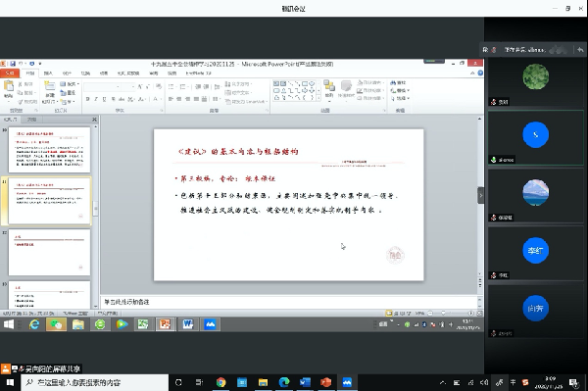Image resolution: width=588 pixels, height=391 pixels.
Task: Click the Italic formatting icon
Action: (x=96, y=99)
